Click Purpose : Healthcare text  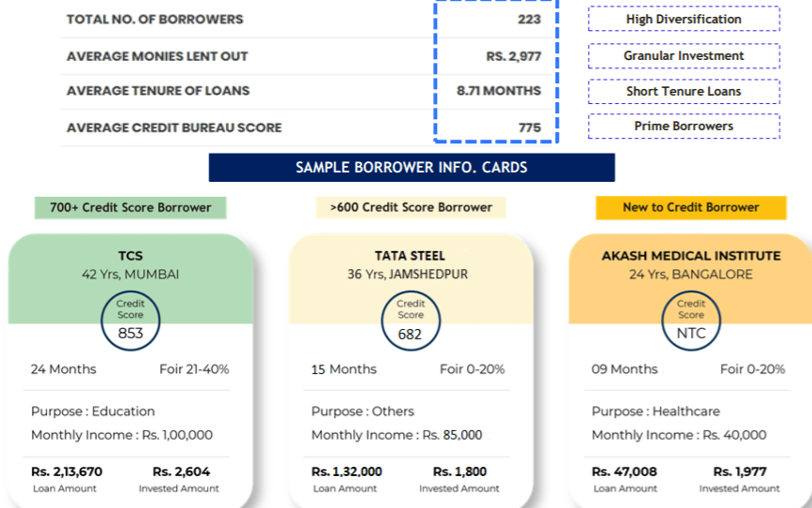[655, 411]
